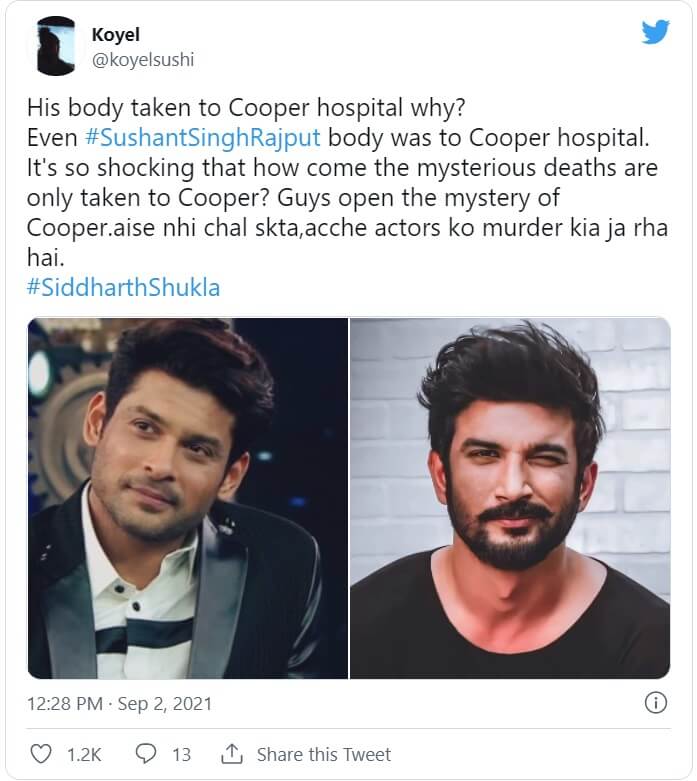Click the reply speech bubble icon

(x=145, y=754)
